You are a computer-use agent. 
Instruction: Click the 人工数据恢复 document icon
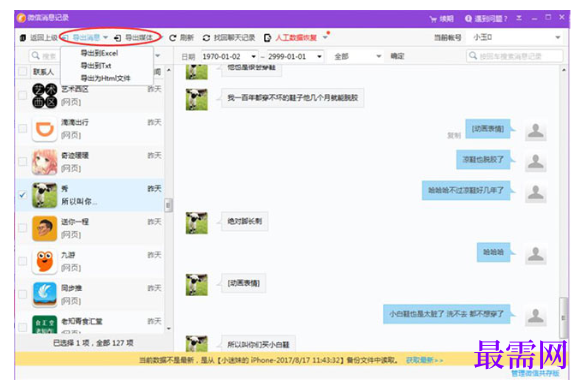pyautogui.click(x=268, y=38)
